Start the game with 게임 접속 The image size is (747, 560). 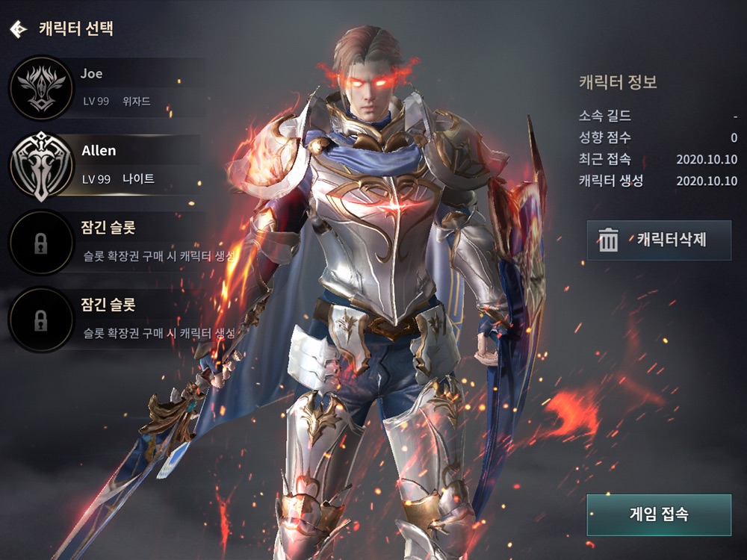(659, 514)
